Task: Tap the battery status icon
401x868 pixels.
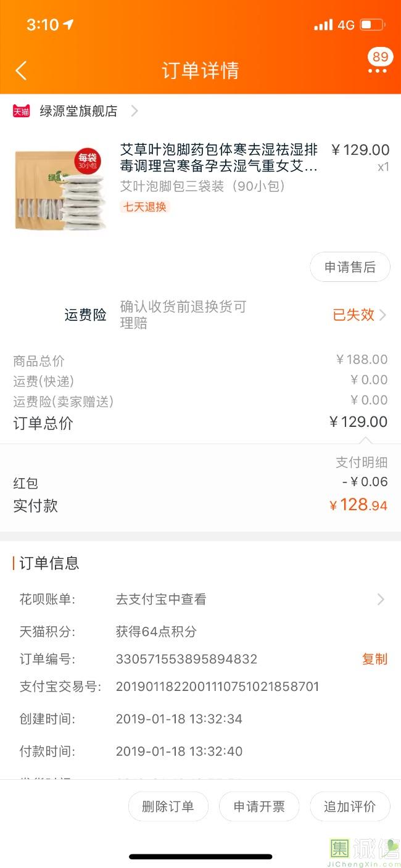Action: click(373, 25)
